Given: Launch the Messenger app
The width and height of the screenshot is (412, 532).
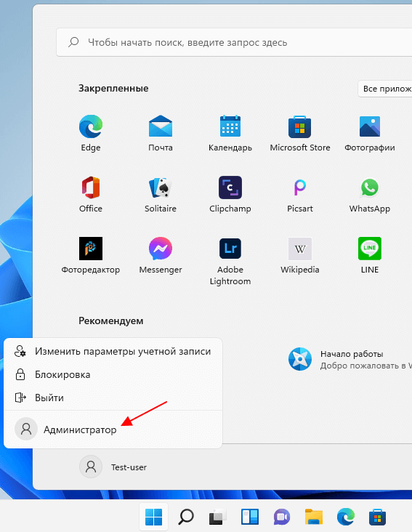Looking at the screenshot, I should pyautogui.click(x=161, y=255).
